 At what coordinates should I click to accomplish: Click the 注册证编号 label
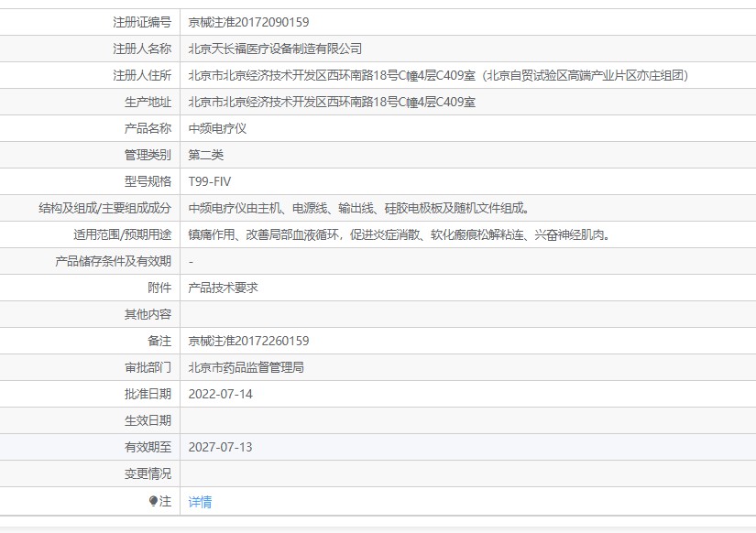tap(142, 22)
